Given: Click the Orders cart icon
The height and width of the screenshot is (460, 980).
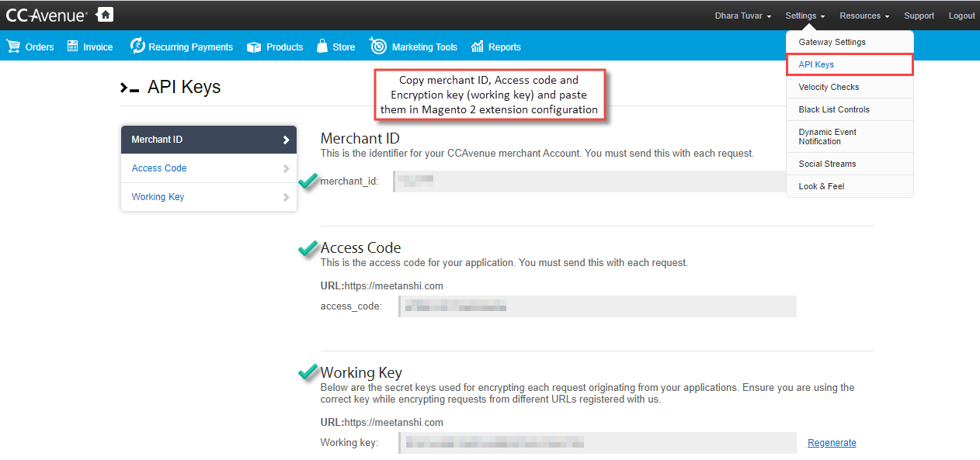Looking at the screenshot, I should click(x=14, y=46).
